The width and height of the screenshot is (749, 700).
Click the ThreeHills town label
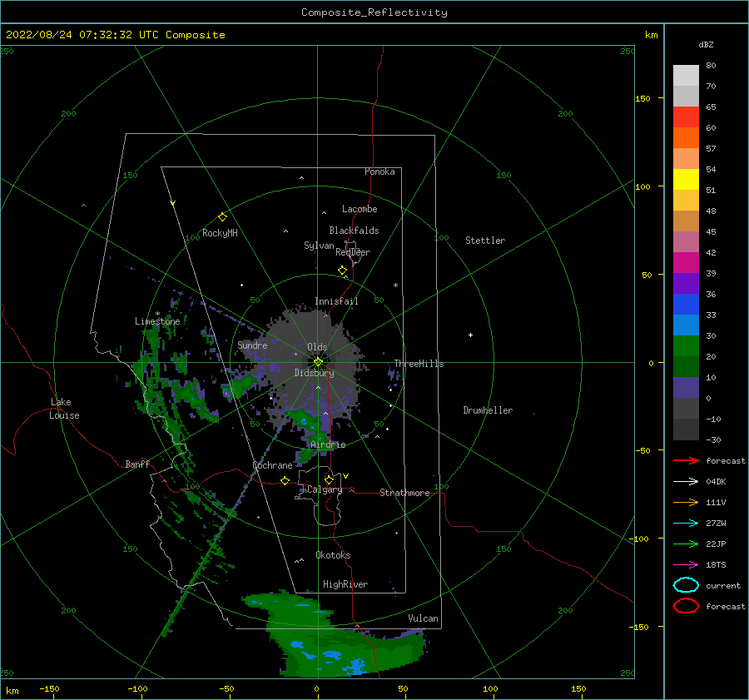(x=419, y=364)
